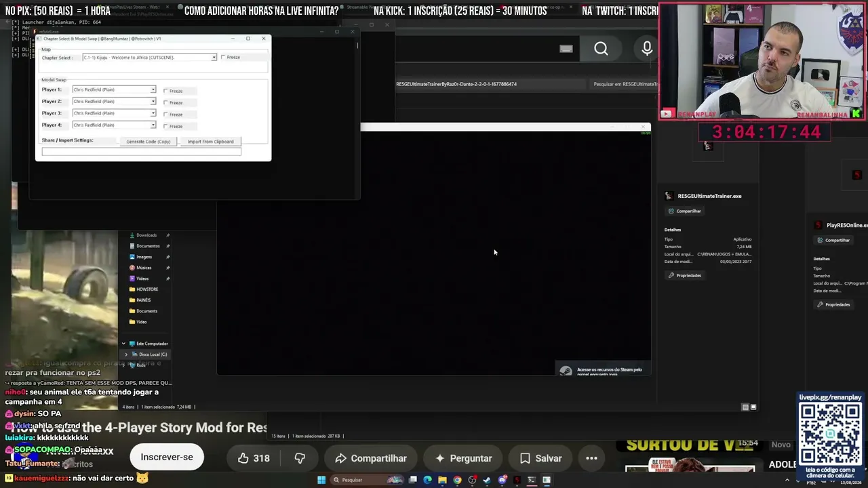Select Disco Local (C:) drive
The image size is (868, 488).
pyautogui.click(x=153, y=354)
